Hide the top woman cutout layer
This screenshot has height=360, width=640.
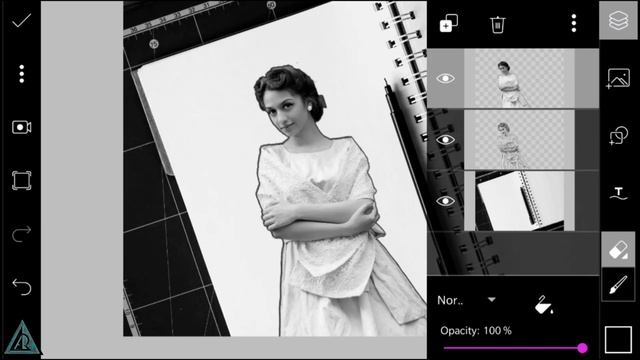point(445,78)
